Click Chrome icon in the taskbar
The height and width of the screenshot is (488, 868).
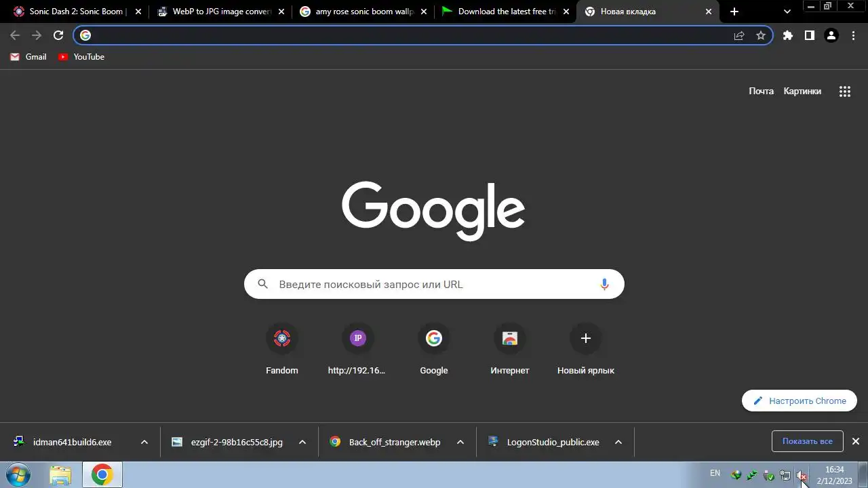click(102, 475)
